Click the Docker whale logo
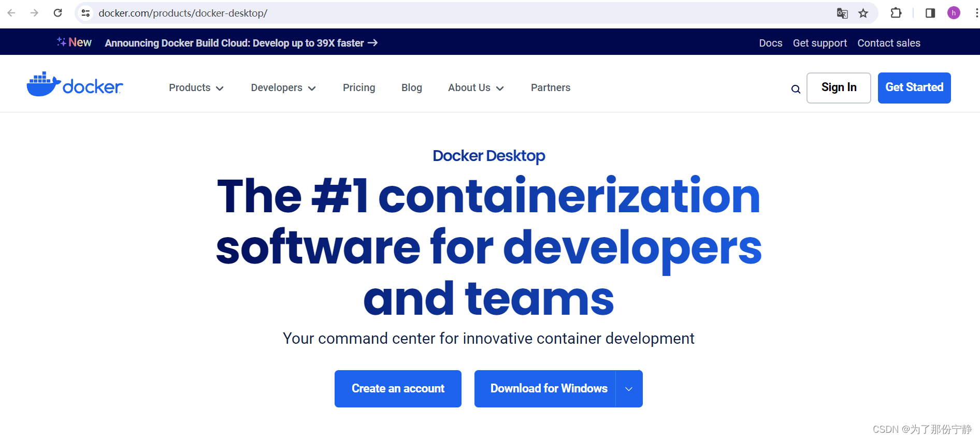The width and height of the screenshot is (980, 439). (75, 84)
